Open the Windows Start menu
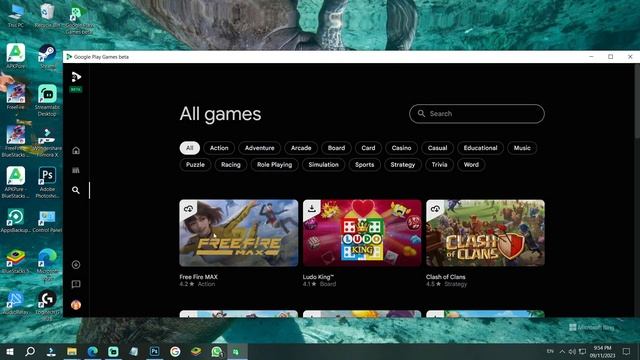 point(10,351)
